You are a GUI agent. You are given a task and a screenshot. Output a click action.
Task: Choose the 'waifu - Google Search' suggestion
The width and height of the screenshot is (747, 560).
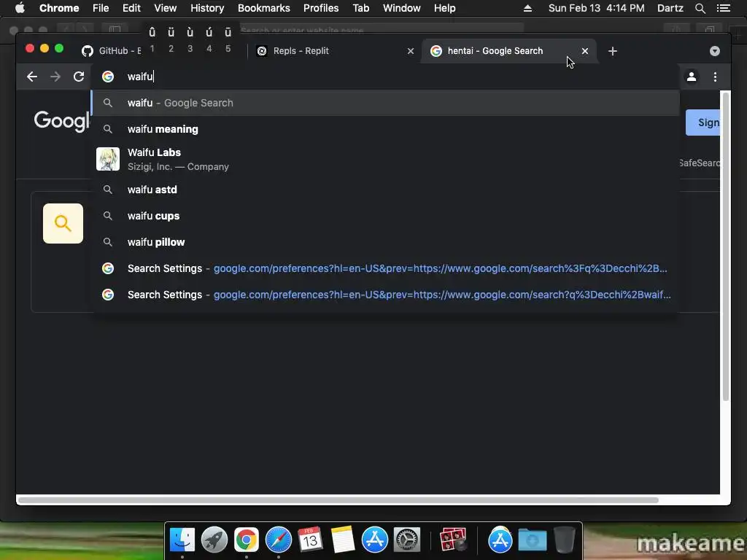click(385, 103)
